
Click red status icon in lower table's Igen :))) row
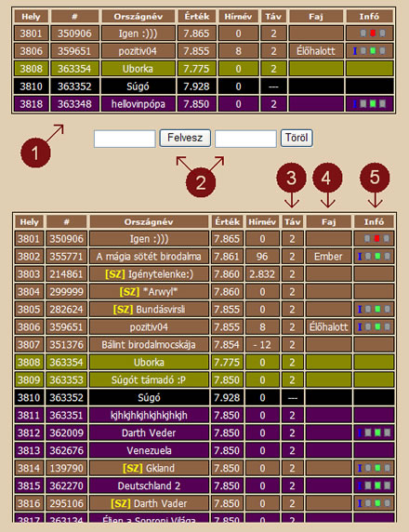tap(376, 238)
